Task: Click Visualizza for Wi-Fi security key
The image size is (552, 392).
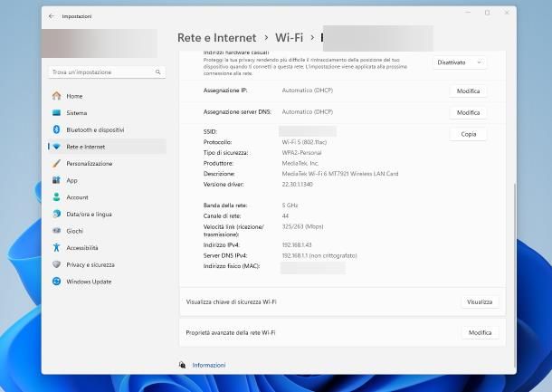Action: tap(480, 301)
